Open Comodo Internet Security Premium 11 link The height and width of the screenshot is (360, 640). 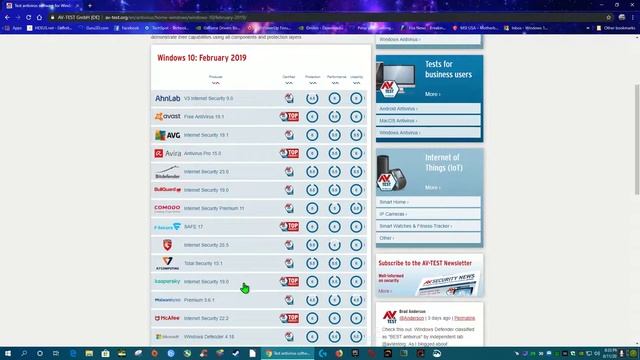click(214, 208)
